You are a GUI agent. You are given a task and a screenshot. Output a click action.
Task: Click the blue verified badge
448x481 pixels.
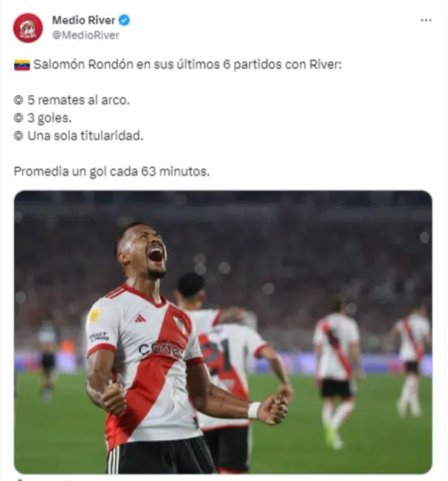pos(124,20)
